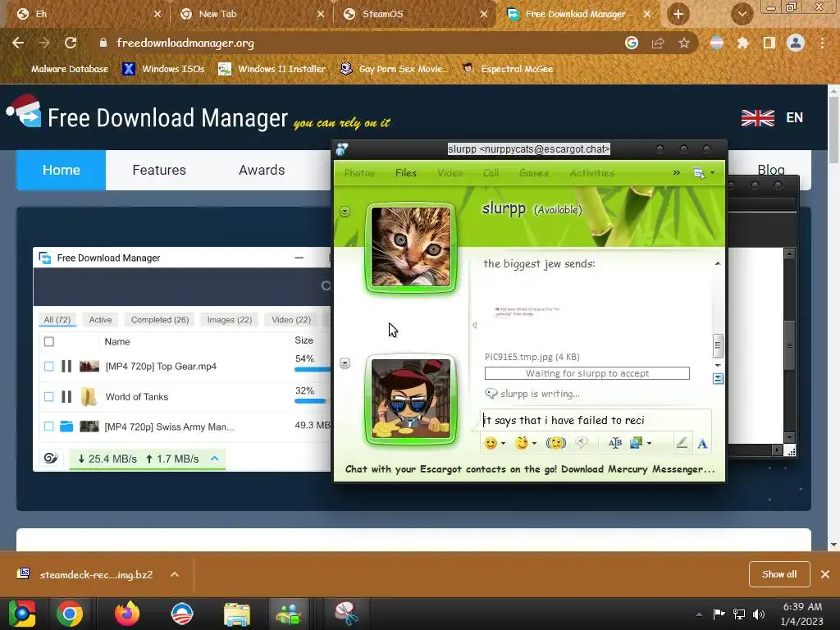
Task: Open the Chrome profile avatar
Action: click(x=796, y=43)
